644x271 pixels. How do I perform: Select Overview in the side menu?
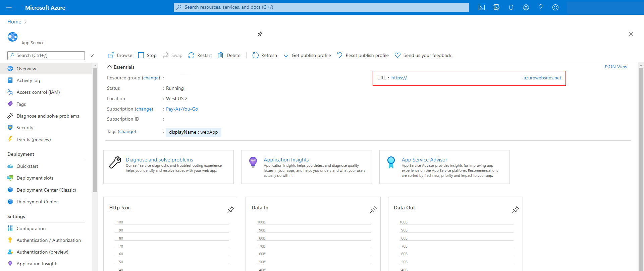pos(46,69)
